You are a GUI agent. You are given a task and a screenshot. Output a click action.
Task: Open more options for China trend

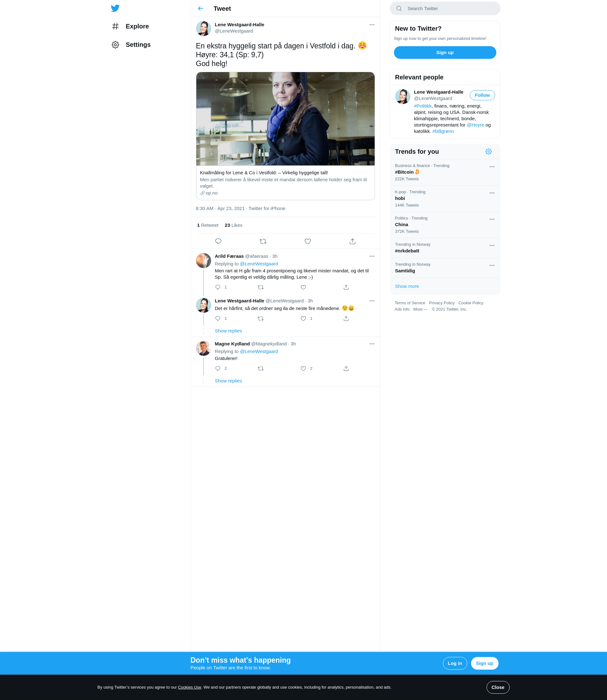pos(492,219)
